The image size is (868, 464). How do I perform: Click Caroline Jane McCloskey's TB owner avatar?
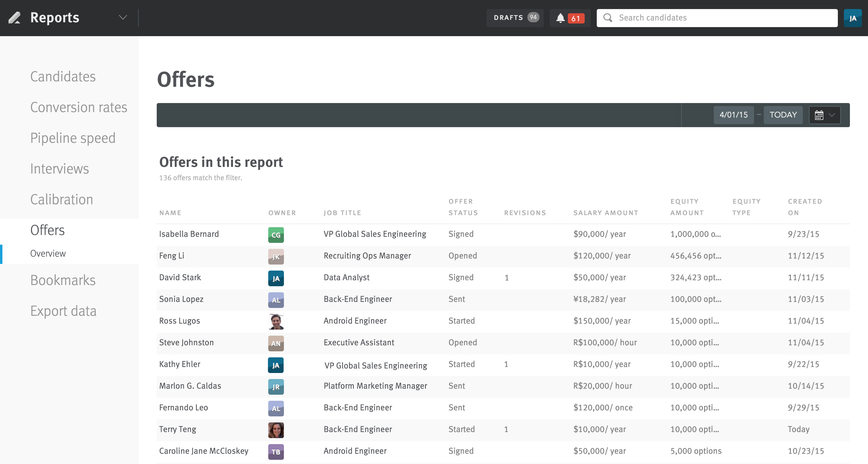276,452
